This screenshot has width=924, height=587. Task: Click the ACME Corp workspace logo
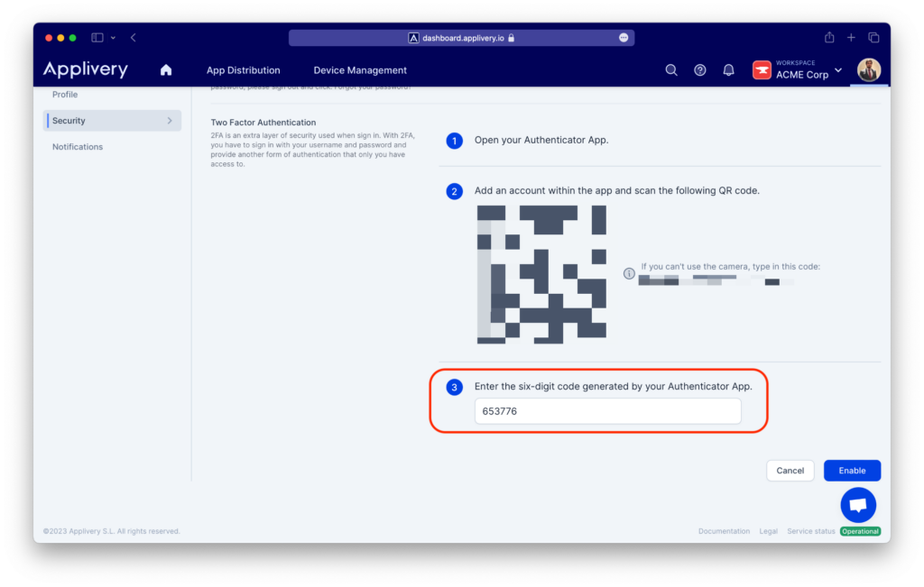click(762, 70)
